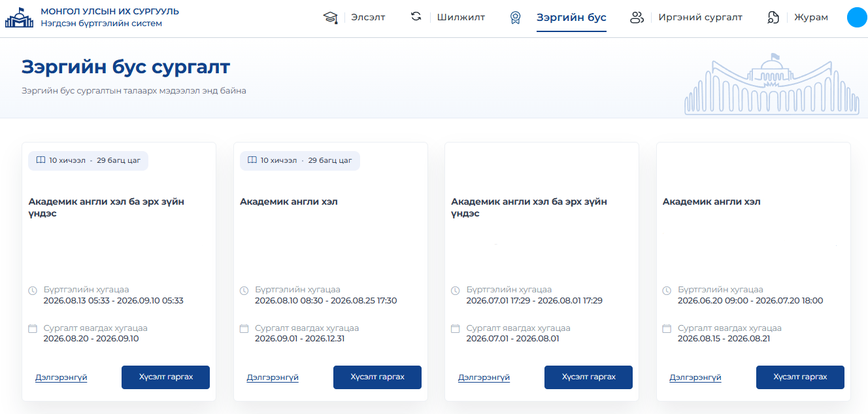This screenshot has width=868, height=414.
Task: Click the people icon beside Иргэний сургалт
Action: [x=637, y=18]
